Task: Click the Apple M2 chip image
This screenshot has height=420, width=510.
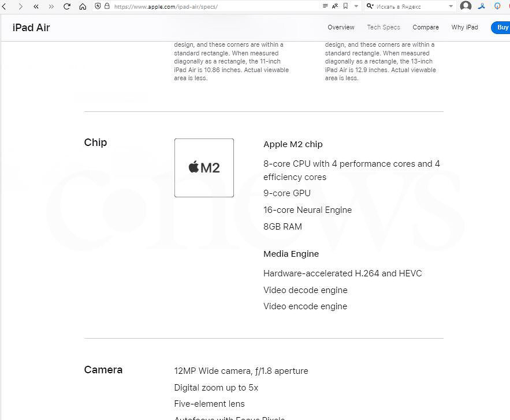Action: coord(204,168)
